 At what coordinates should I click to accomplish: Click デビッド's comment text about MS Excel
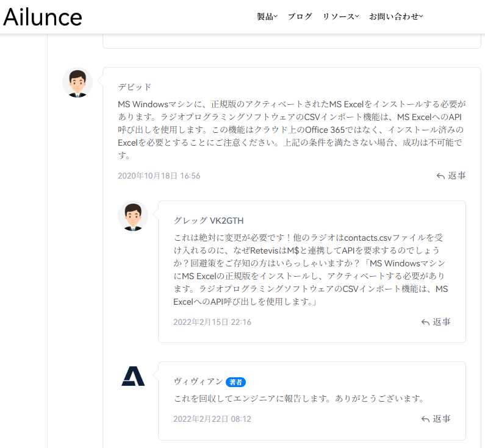292,130
